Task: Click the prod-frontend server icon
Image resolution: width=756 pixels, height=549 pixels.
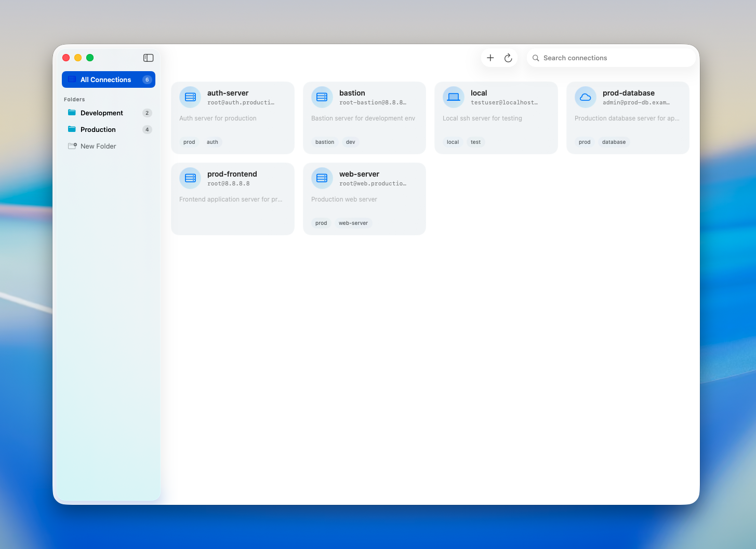Action: (190, 178)
